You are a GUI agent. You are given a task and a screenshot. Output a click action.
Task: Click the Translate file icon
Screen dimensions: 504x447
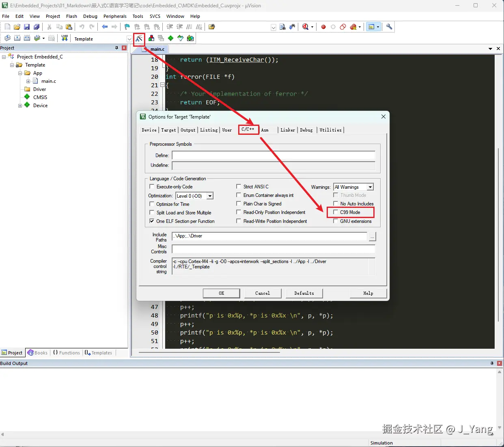tap(7, 38)
